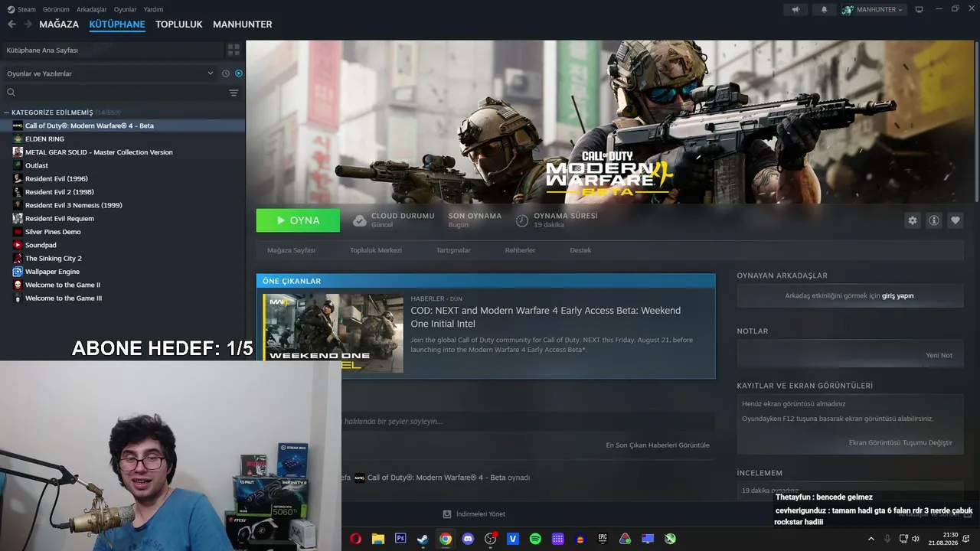The height and width of the screenshot is (551, 980).
Task: Open Opera GX from the taskbar
Action: (x=355, y=539)
